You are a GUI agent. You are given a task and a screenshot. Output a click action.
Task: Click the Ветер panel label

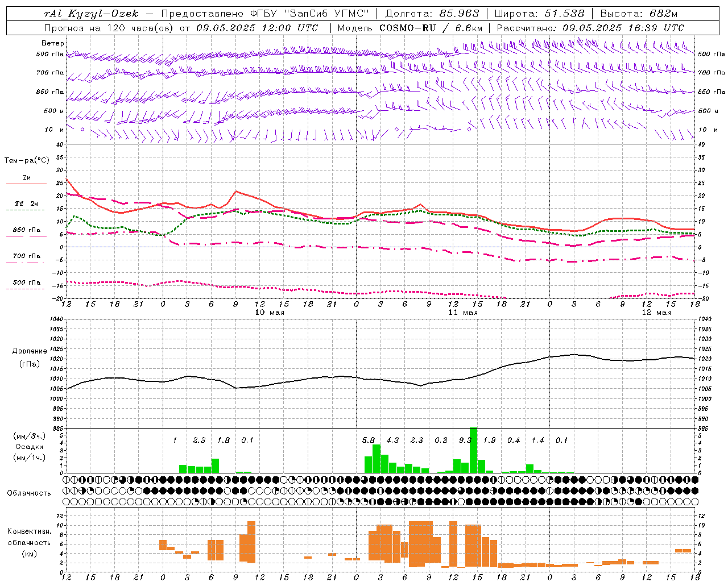coord(53,43)
